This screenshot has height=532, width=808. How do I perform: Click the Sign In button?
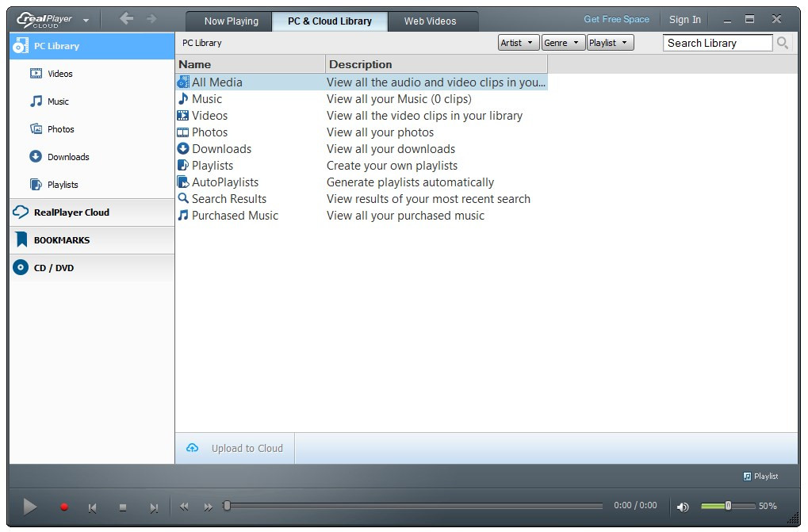(685, 20)
